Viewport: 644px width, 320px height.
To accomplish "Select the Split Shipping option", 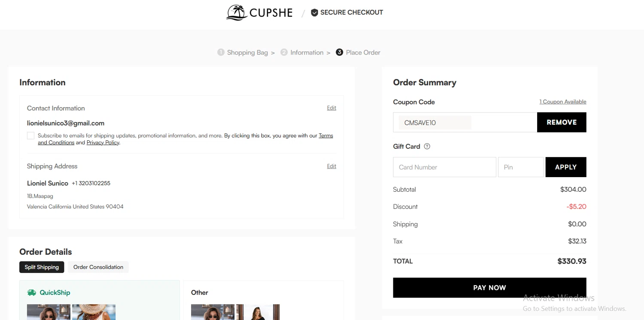I will [x=42, y=267].
